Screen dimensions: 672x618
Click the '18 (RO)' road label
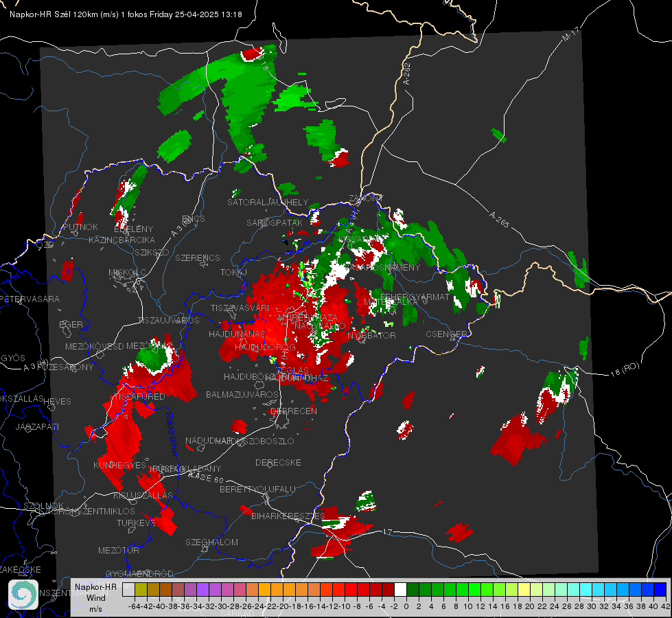click(625, 369)
